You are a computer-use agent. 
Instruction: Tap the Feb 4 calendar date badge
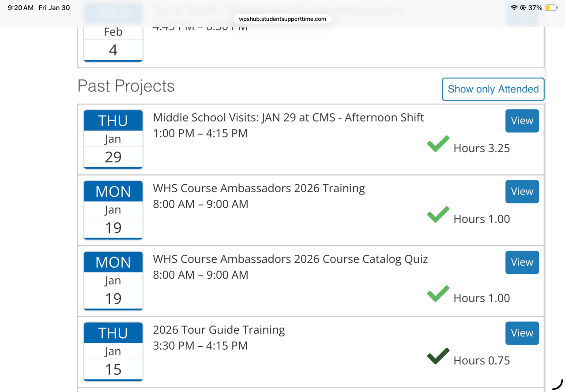113,42
